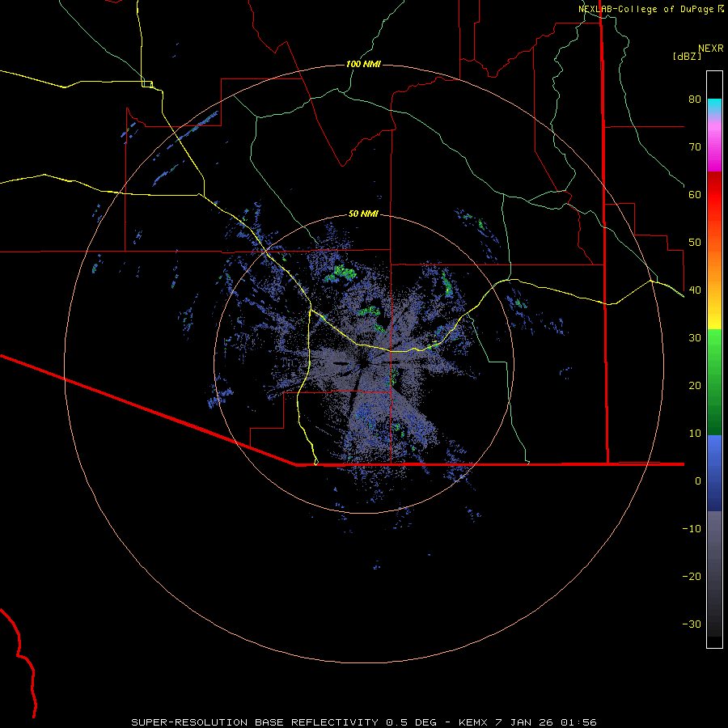Click the 50 tick on dBZ scale
728x728 pixels.
695,243
